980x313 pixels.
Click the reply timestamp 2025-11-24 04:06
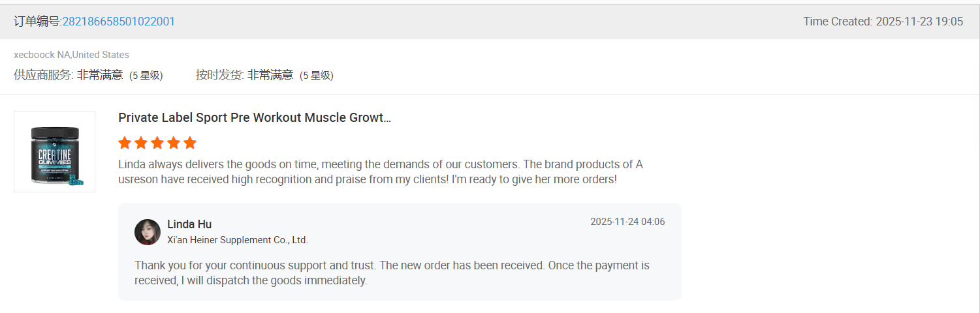coord(627,222)
